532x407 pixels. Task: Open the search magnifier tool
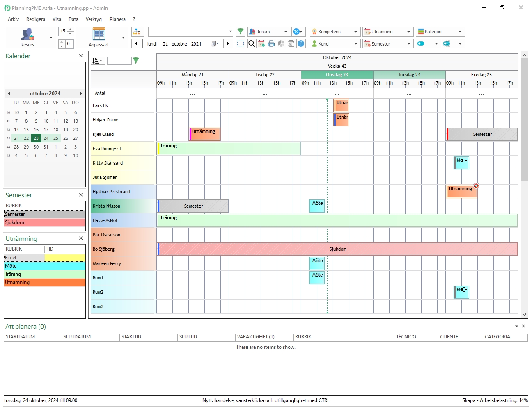(251, 43)
